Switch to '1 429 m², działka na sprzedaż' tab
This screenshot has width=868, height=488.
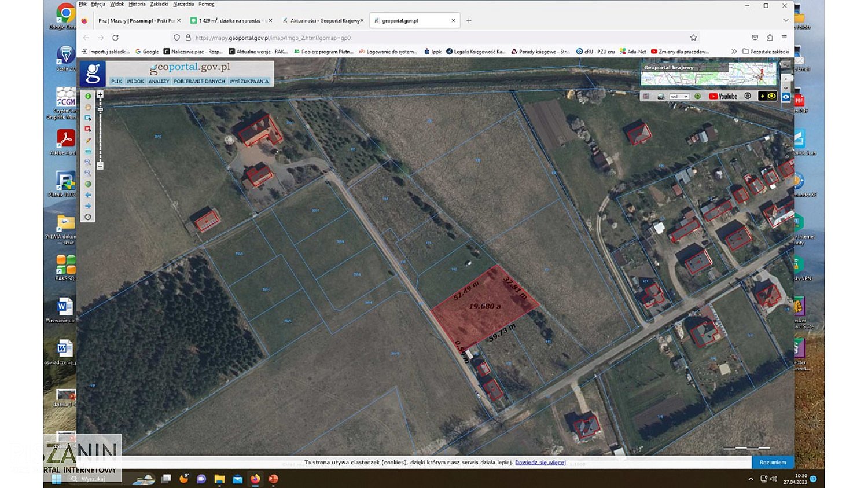(x=230, y=20)
